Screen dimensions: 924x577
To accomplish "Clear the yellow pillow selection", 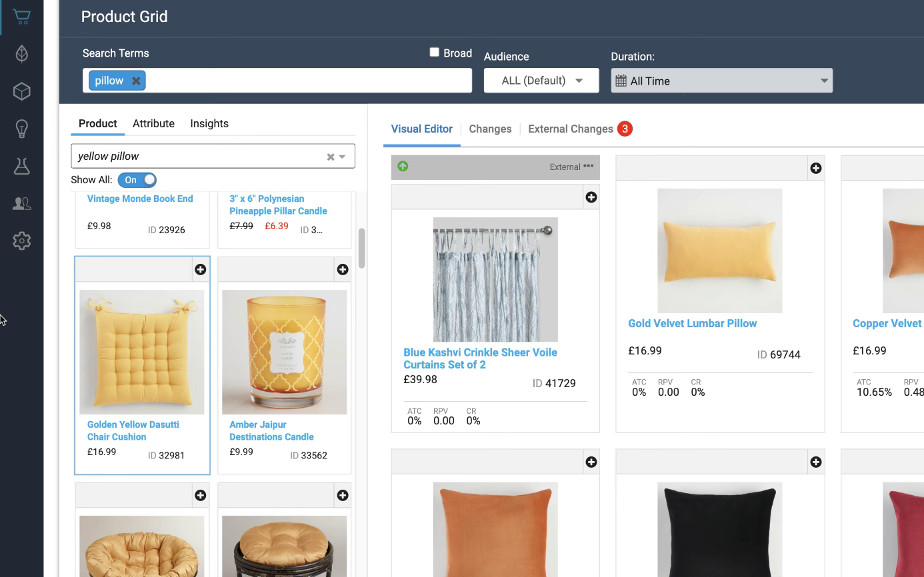I will click(331, 157).
